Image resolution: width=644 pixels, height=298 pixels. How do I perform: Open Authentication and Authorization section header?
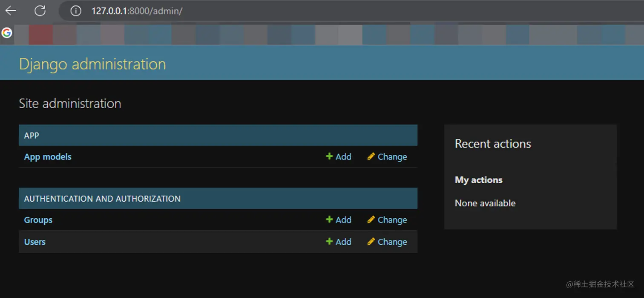click(102, 199)
